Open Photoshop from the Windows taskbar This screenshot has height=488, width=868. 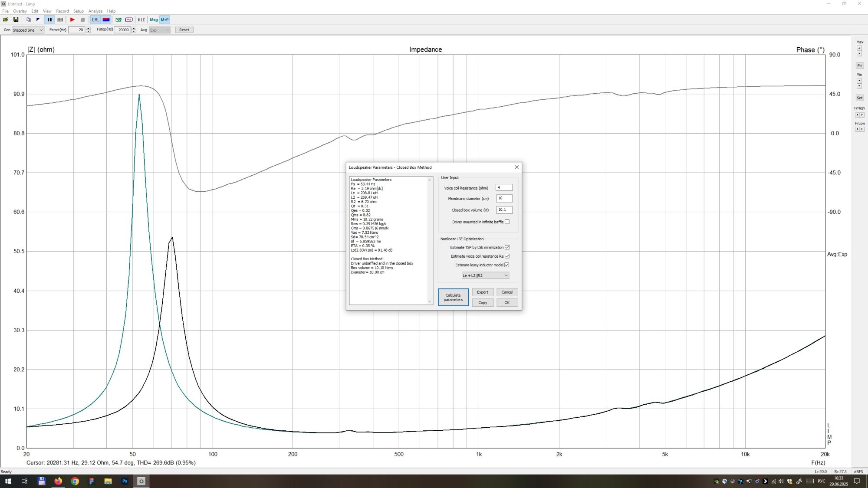125,481
